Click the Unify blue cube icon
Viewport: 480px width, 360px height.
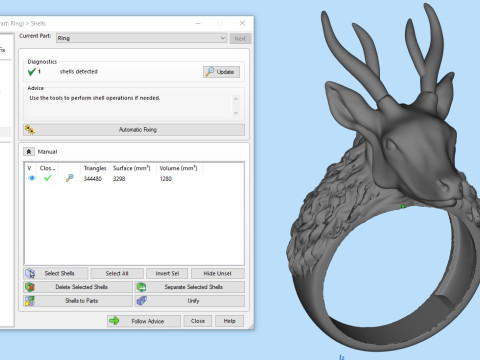[142, 301]
